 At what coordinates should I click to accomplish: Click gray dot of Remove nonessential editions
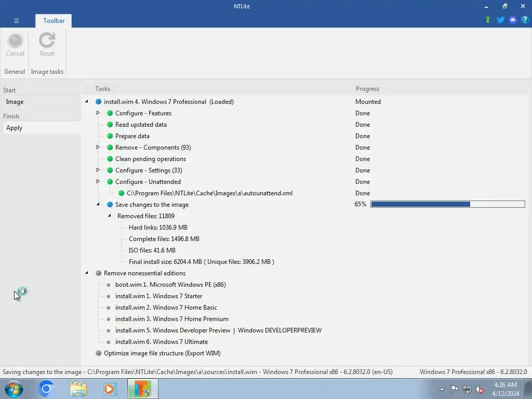point(98,273)
